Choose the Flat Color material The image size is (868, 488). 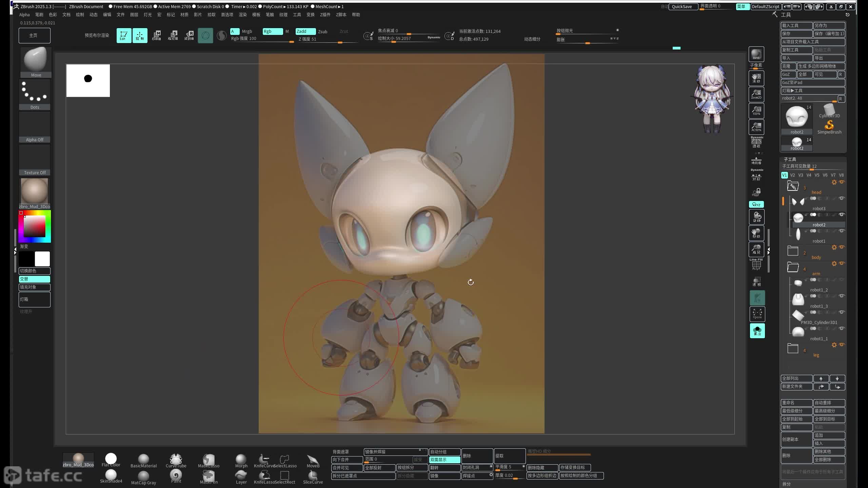click(111, 460)
